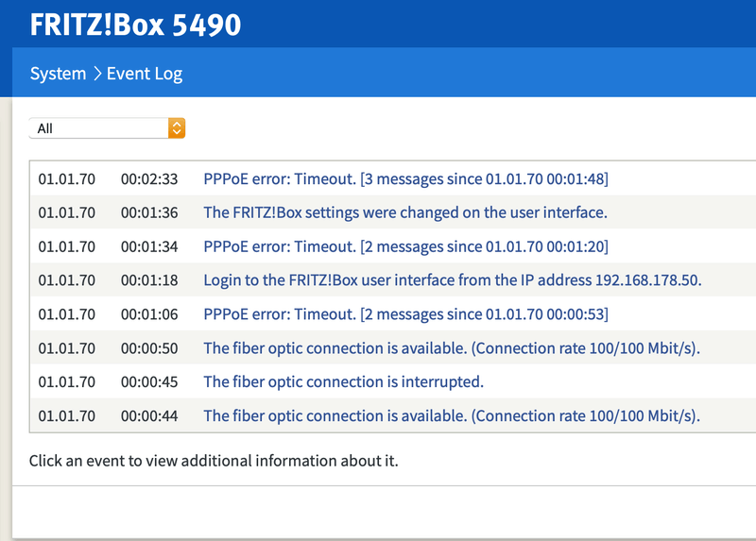Viewport: 756px width, 541px height.
Task: Select the 00:01:06 PPPoE timeout event
Action: coord(405,314)
